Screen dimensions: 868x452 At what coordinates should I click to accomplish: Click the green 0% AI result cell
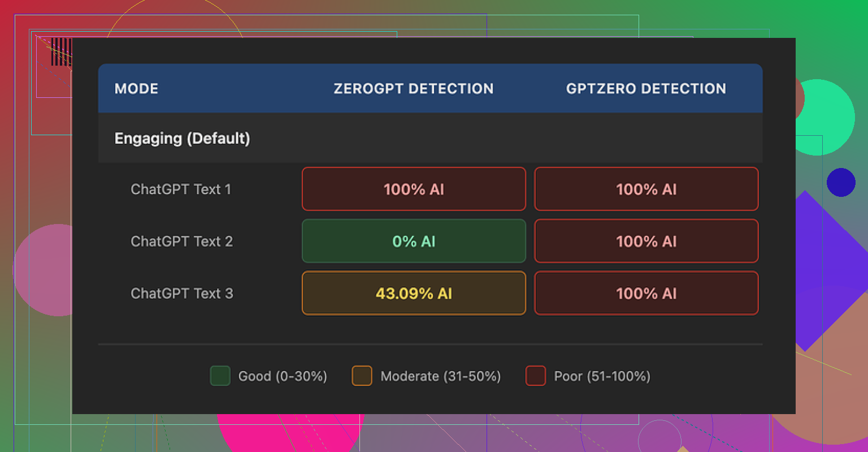point(414,242)
